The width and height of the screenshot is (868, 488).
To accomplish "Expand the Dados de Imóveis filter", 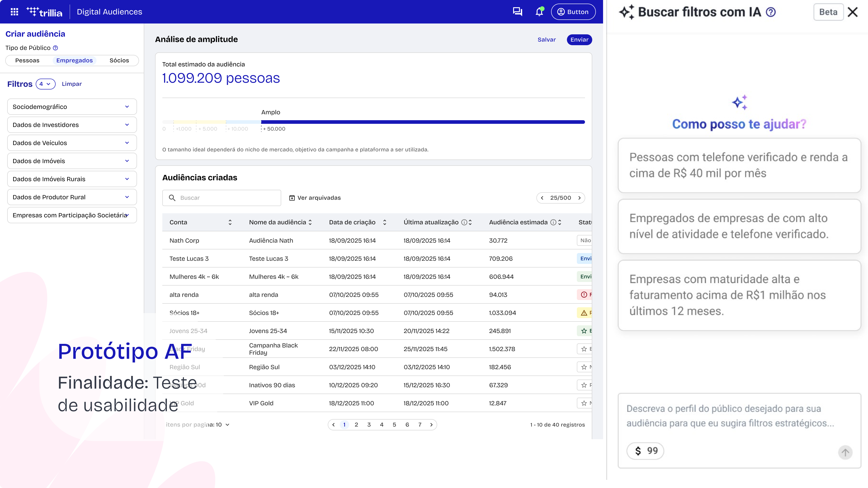I will coord(72,161).
